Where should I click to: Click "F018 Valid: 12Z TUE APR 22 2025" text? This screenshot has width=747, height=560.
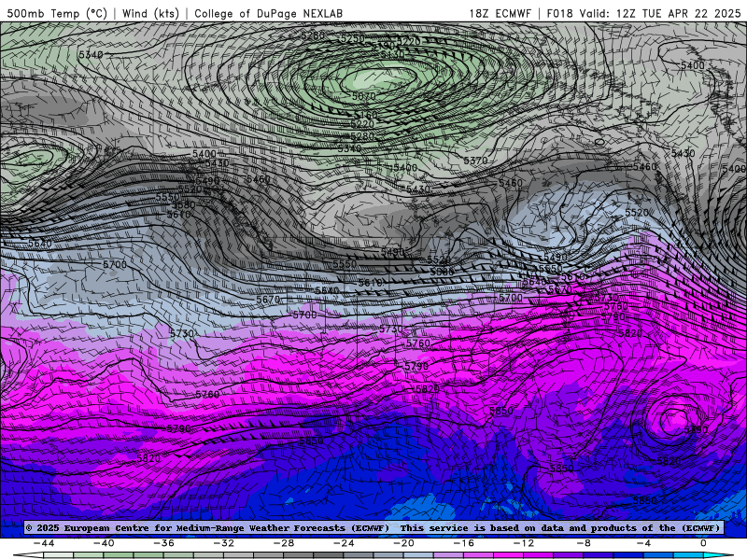tap(643, 13)
